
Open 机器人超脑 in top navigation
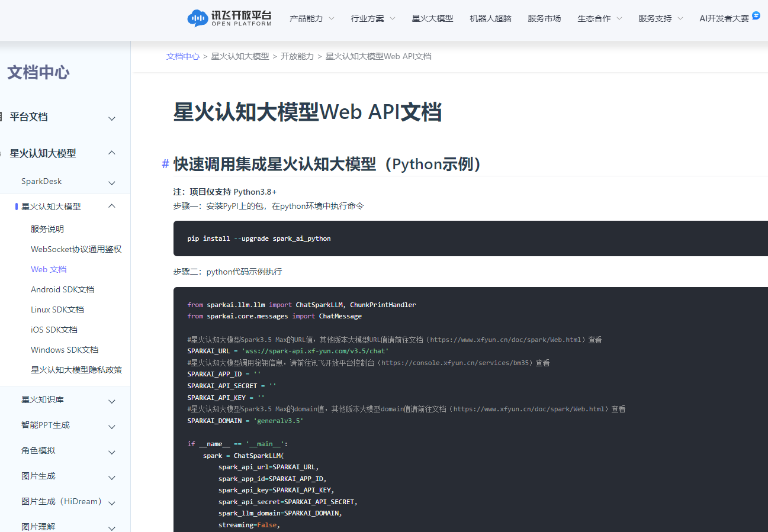[x=490, y=18]
